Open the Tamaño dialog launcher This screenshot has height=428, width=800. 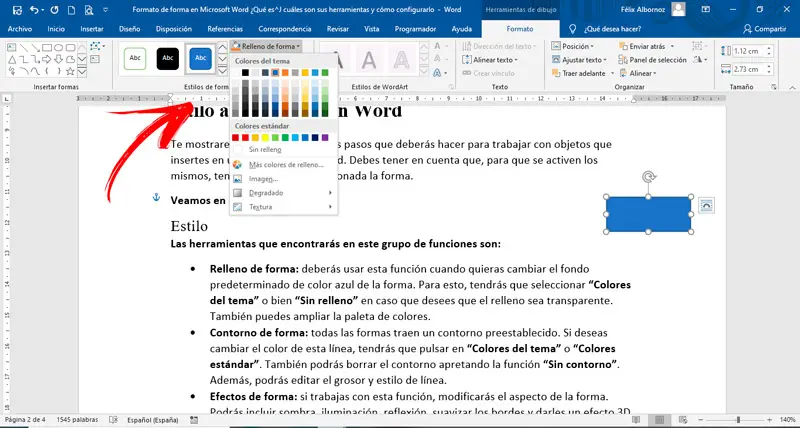pos(774,87)
